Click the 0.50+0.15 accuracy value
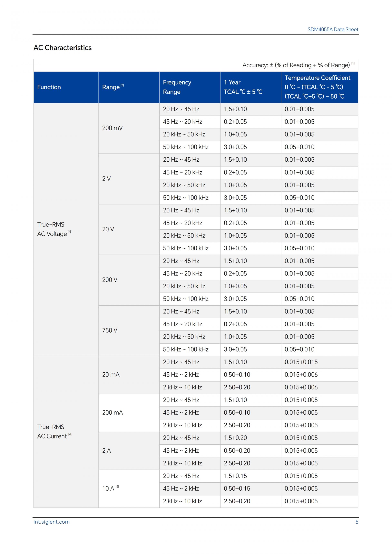 237,488
